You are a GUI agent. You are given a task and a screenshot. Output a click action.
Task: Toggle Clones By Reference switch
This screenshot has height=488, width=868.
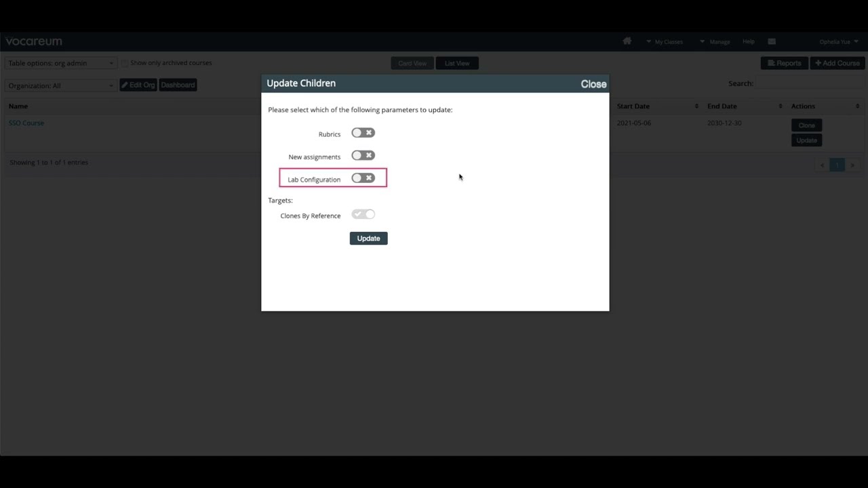(x=363, y=214)
